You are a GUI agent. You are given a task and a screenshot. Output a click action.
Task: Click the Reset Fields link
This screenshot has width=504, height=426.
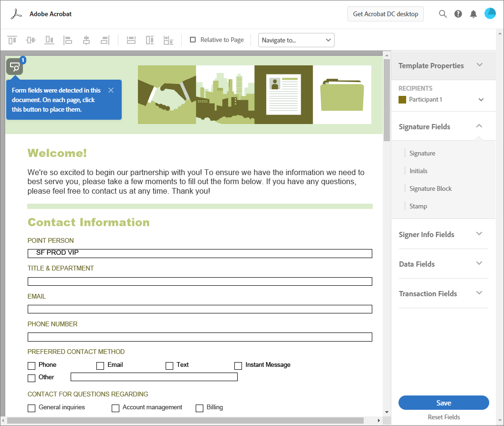click(x=443, y=417)
